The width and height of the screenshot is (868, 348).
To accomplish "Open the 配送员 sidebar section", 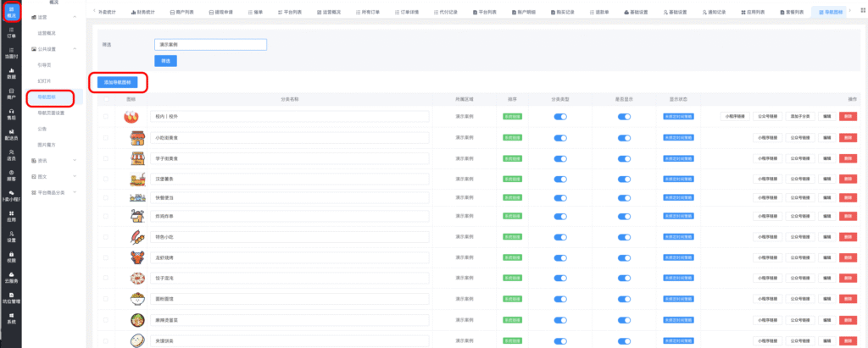I will point(11,134).
